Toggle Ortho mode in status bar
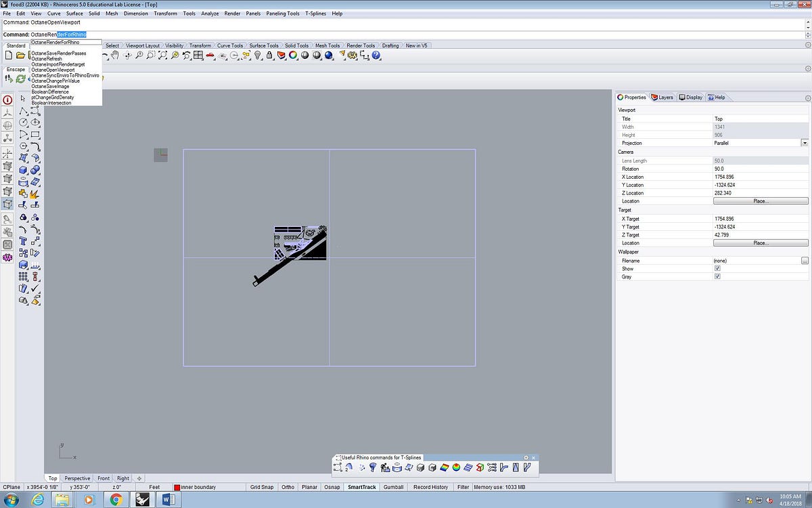Viewport: 812px width, 508px height. point(288,487)
